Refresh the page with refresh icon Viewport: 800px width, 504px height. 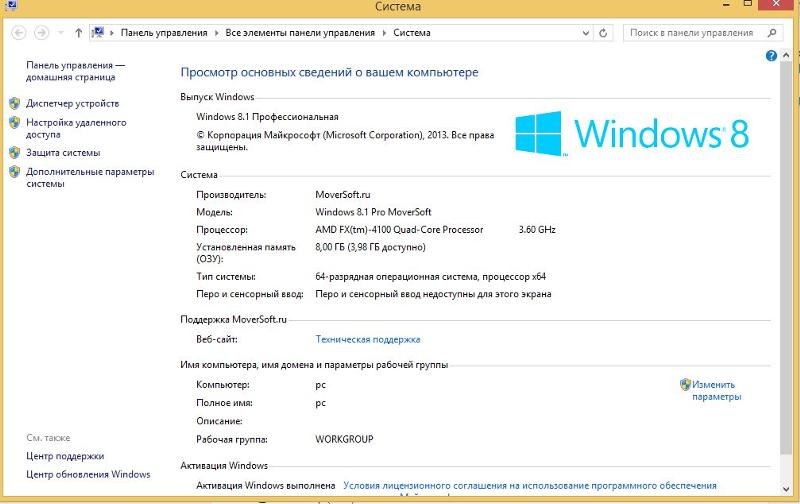point(603,33)
